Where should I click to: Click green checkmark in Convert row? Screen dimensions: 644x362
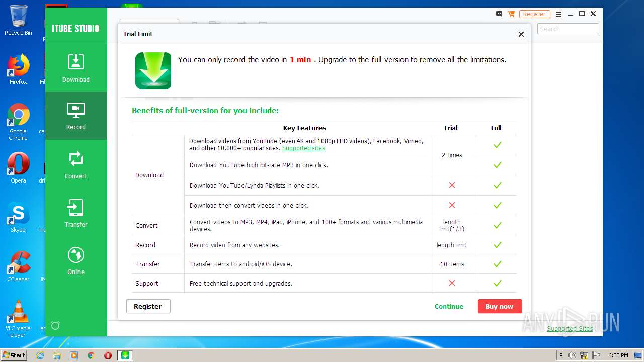pos(497,225)
